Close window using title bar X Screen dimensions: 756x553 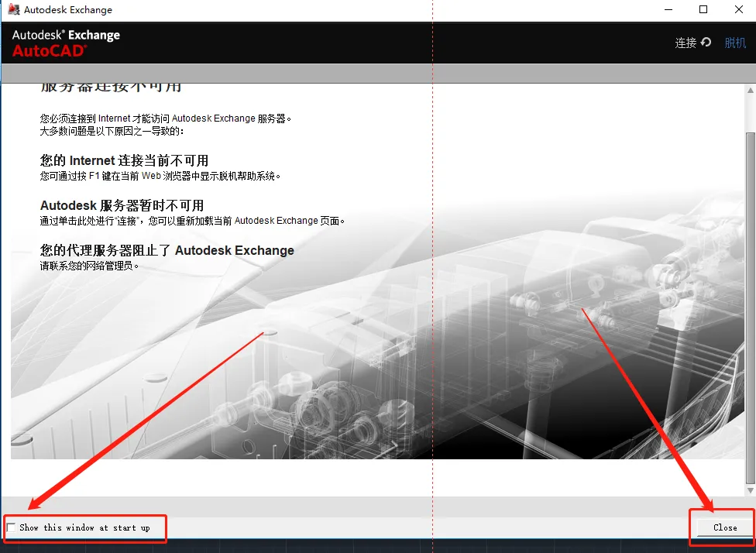coord(739,9)
